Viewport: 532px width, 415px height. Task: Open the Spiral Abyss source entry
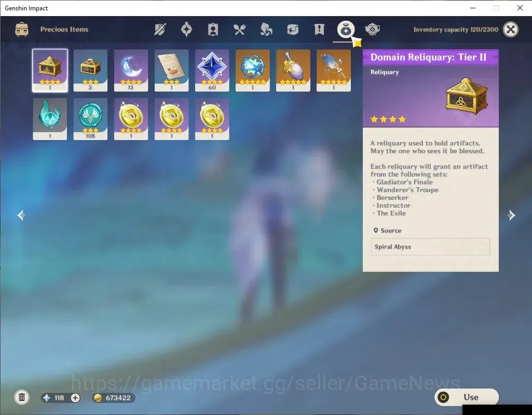click(431, 247)
